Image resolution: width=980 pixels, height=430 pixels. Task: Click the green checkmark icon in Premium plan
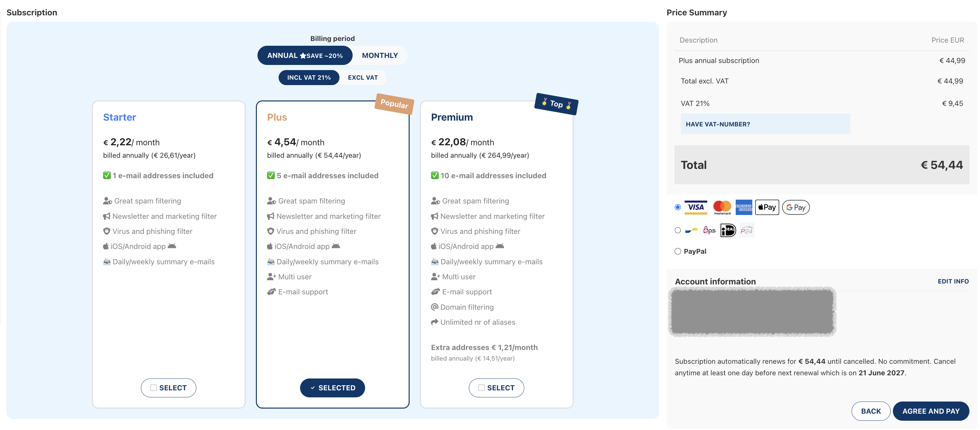[435, 176]
